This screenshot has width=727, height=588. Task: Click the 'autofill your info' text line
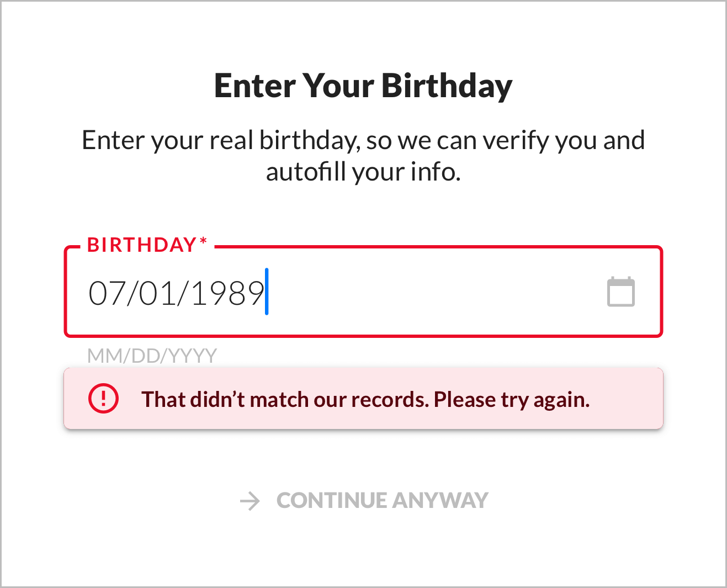click(x=363, y=172)
